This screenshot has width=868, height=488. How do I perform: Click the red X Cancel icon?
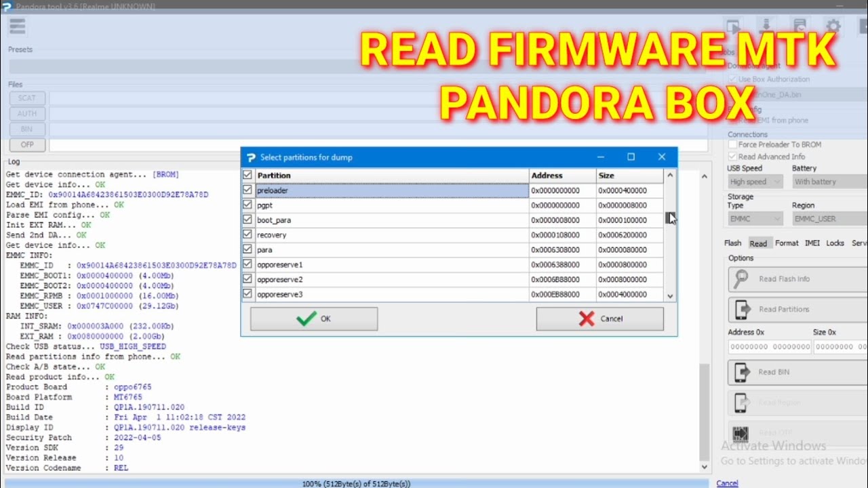tap(587, 319)
